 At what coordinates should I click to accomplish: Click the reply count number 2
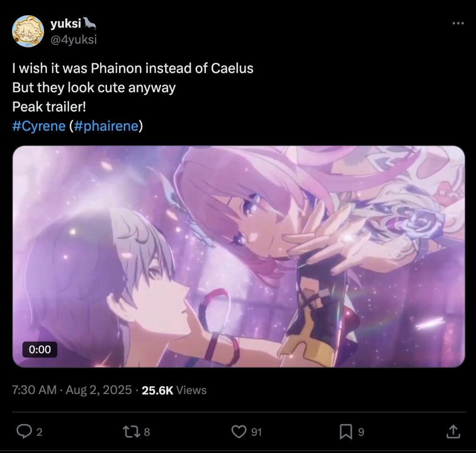click(x=39, y=432)
